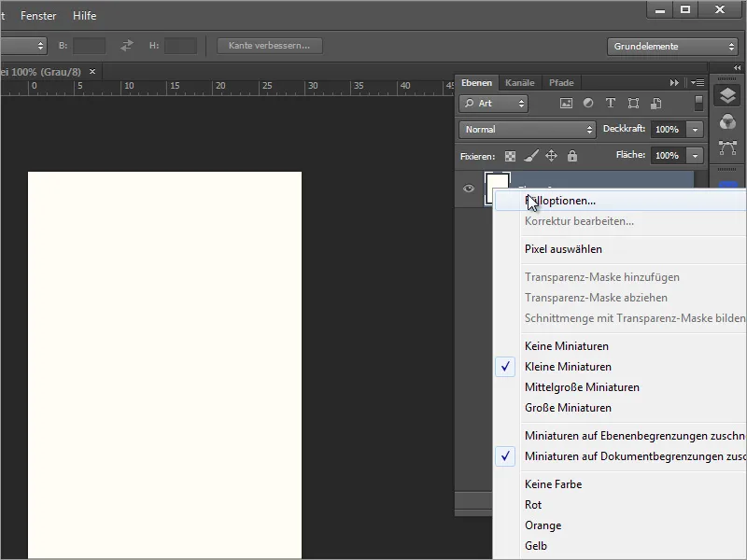Filter layers by smart object icon
This screenshot has width=747, height=560.
coord(656,104)
